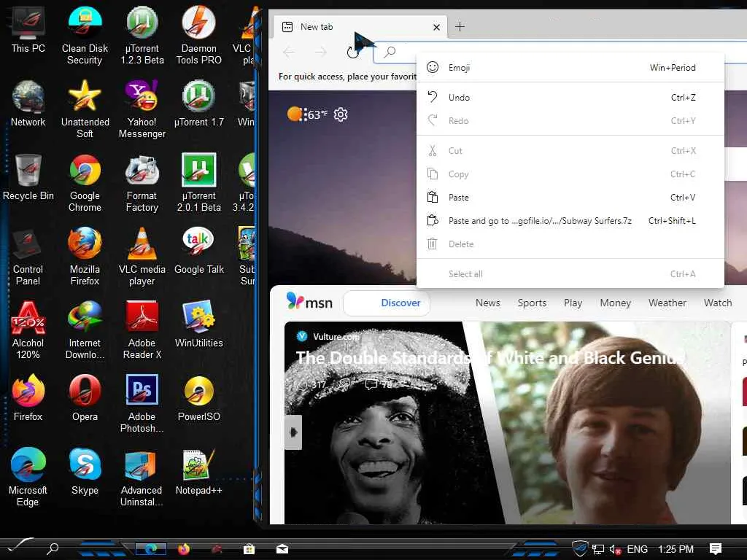747x560 pixels.
Task: Launch Firefox from taskbar
Action: pyautogui.click(x=183, y=549)
